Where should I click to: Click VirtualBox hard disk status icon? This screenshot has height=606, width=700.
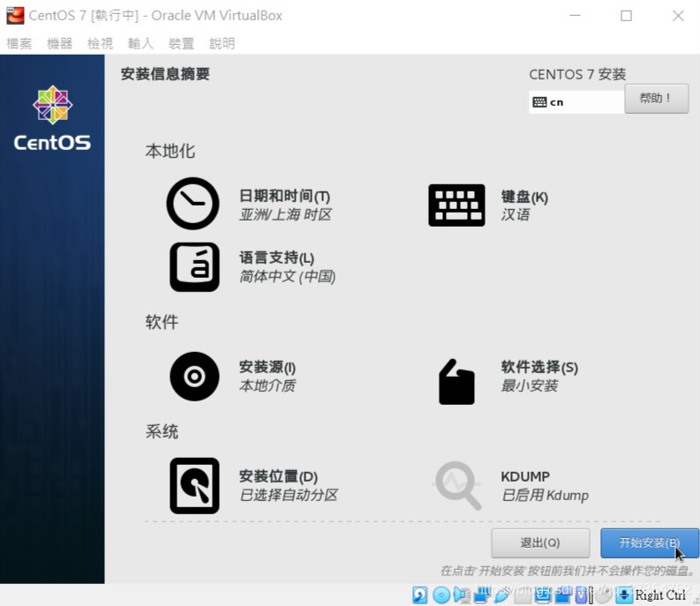pyautogui.click(x=419, y=595)
